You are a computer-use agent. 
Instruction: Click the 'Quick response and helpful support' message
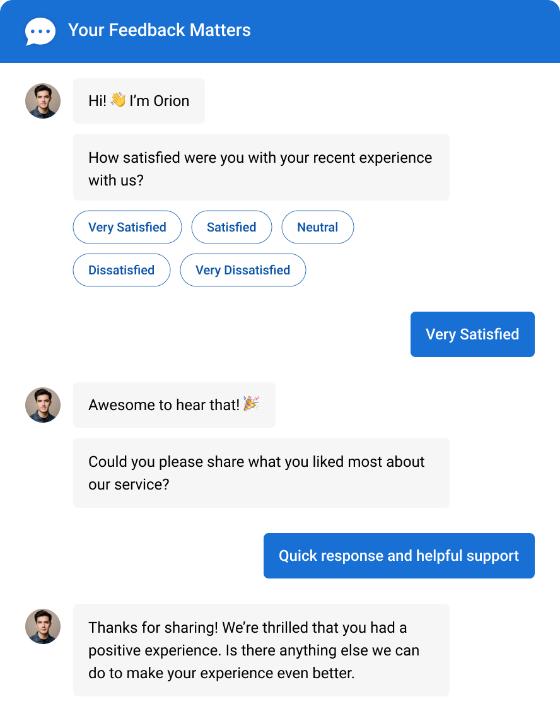[399, 556]
